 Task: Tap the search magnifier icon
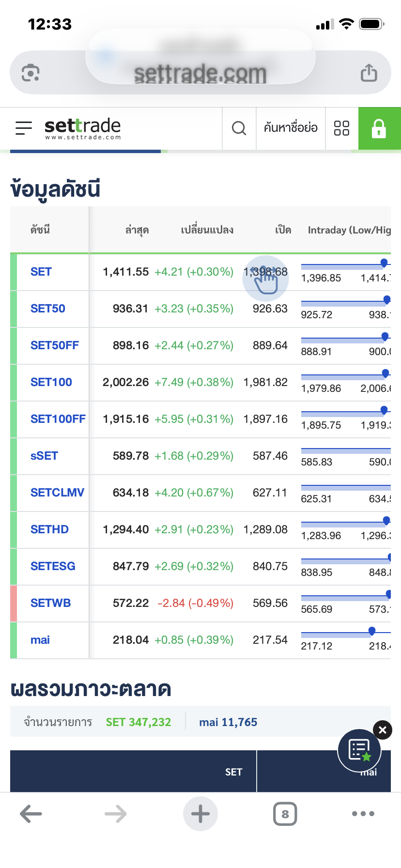[239, 128]
